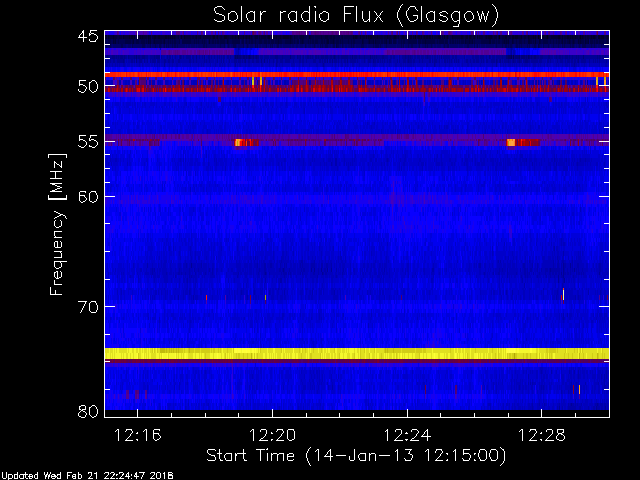Click the 'Frequency [MHz]' axis label

point(57,224)
